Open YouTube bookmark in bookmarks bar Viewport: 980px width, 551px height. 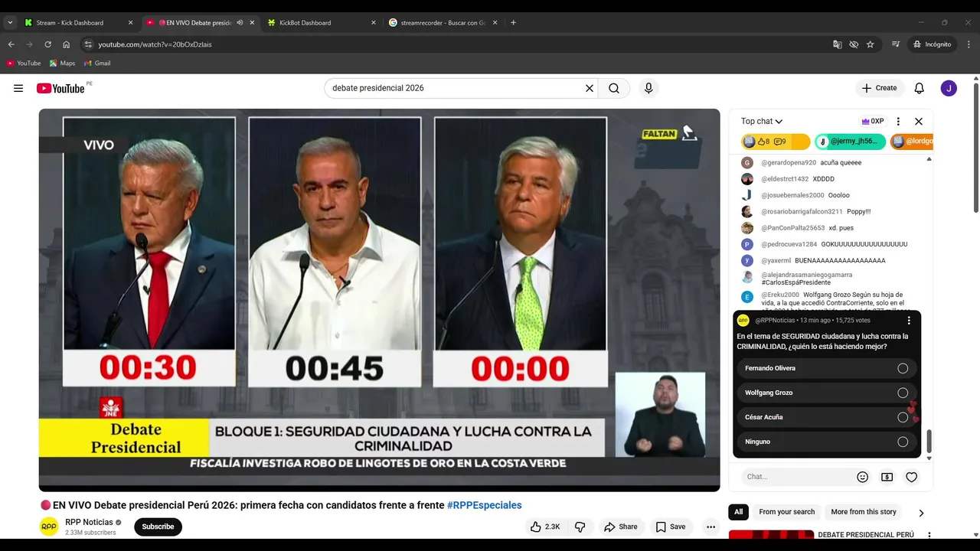tap(23, 63)
